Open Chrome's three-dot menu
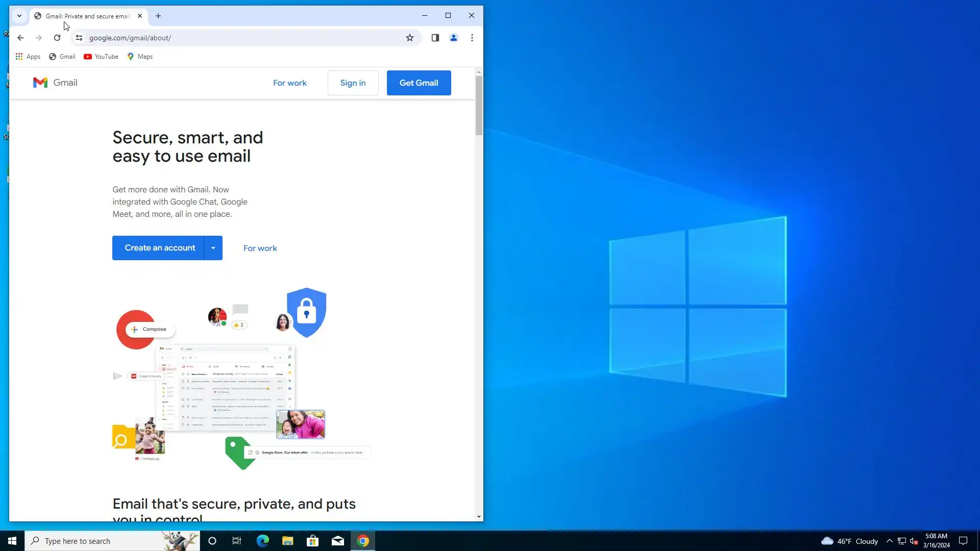 click(x=472, y=38)
